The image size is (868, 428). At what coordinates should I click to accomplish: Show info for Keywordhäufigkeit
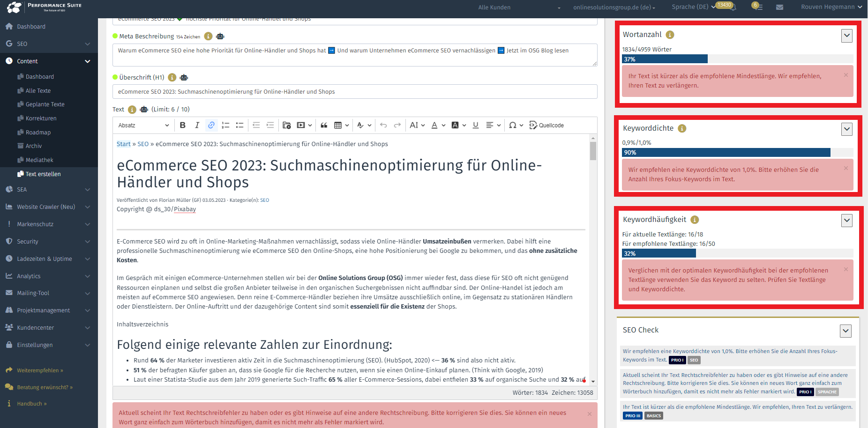(x=695, y=220)
